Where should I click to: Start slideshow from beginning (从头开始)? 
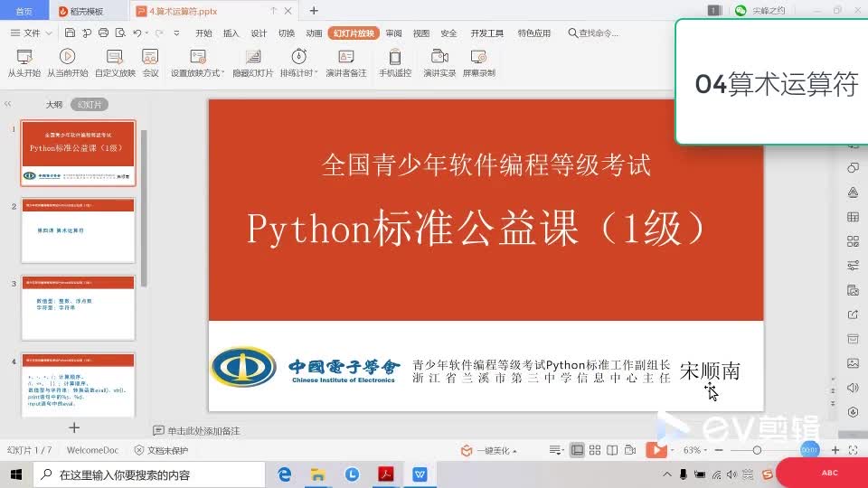24,62
